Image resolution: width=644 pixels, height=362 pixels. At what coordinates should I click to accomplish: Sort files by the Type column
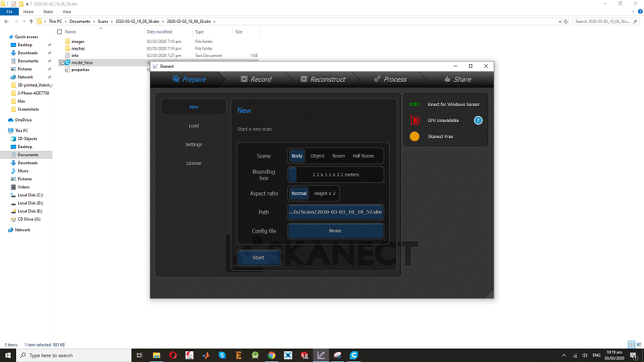(199, 32)
